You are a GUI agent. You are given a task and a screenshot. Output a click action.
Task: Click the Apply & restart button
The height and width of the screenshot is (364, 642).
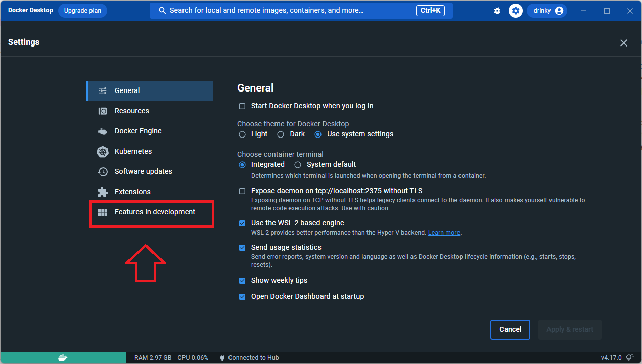point(570,330)
